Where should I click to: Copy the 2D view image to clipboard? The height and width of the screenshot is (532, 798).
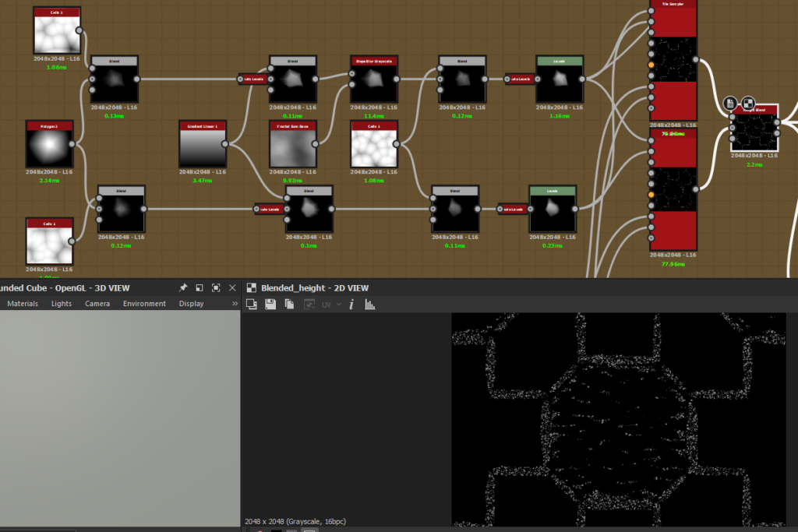click(289, 304)
